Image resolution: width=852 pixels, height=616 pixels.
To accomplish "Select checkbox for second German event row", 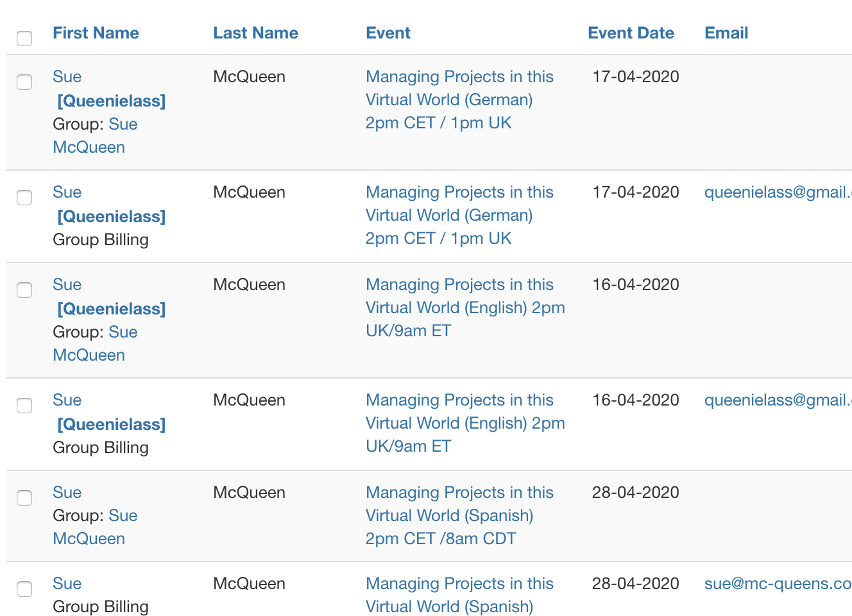I will click(x=24, y=198).
